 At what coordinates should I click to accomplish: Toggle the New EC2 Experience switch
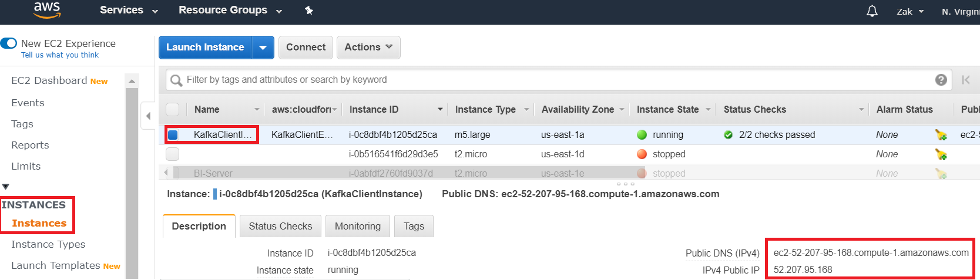click(x=9, y=43)
